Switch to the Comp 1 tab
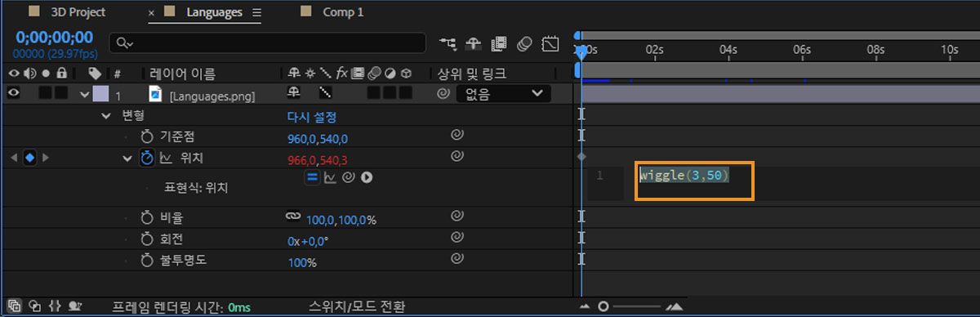The image size is (980, 317). [344, 12]
